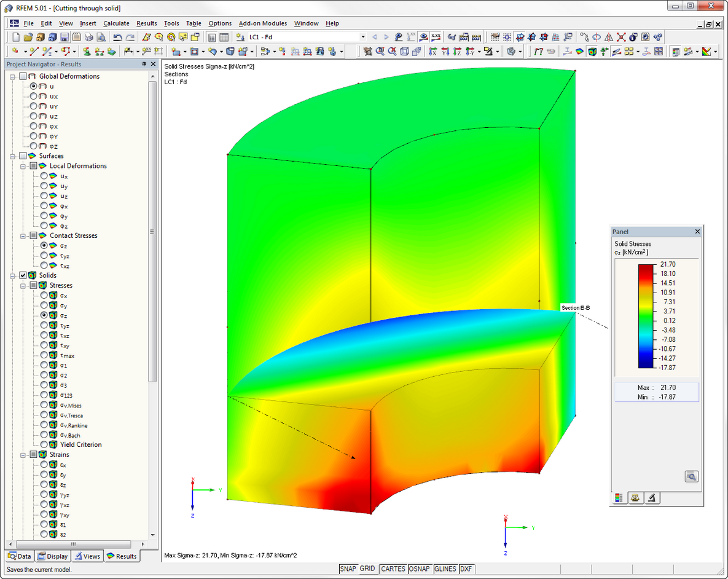Select the Contact Stresses σz radio button
Screen dimensions: 728x579
click(x=44, y=245)
